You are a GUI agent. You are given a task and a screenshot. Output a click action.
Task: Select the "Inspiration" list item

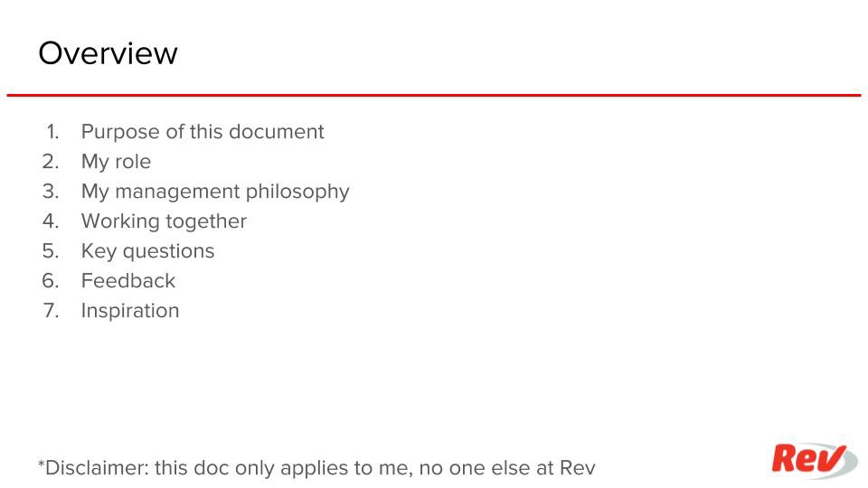tap(130, 311)
